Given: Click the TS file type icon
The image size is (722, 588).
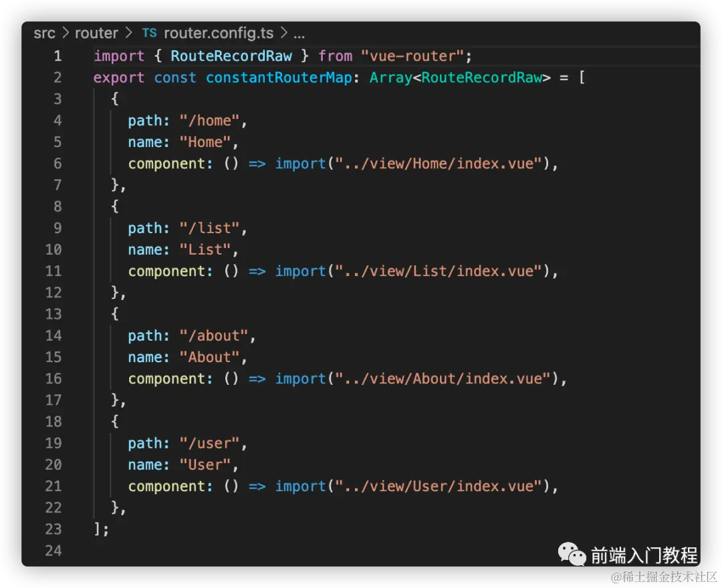Looking at the screenshot, I should tap(149, 33).
